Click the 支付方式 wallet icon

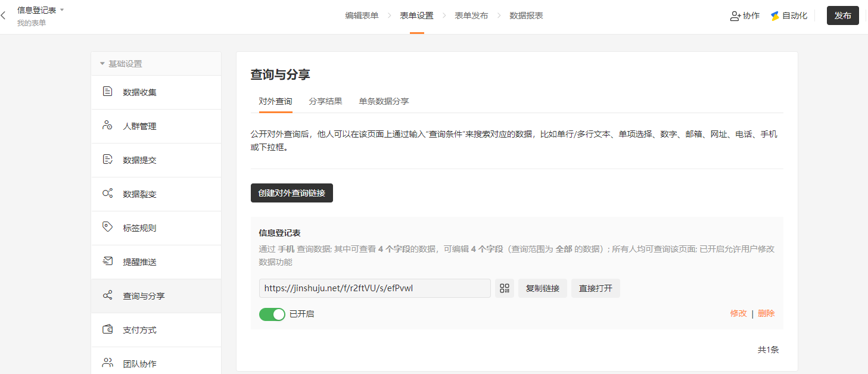coord(107,329)
